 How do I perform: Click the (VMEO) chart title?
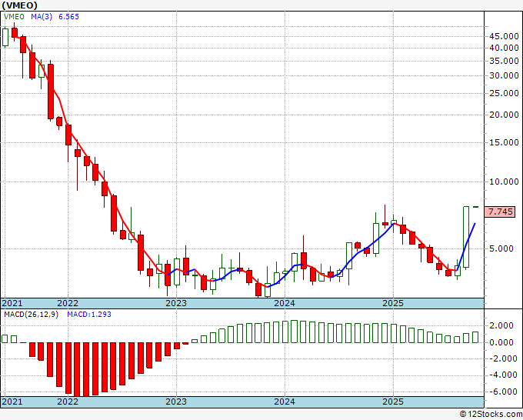tap(19, 5)
